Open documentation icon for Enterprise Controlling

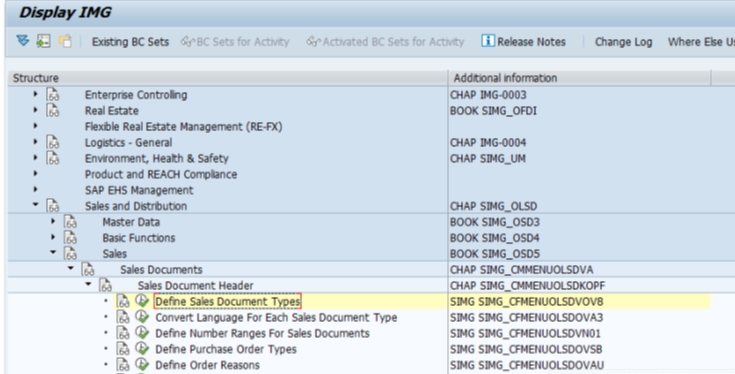(x=52, y=95)
